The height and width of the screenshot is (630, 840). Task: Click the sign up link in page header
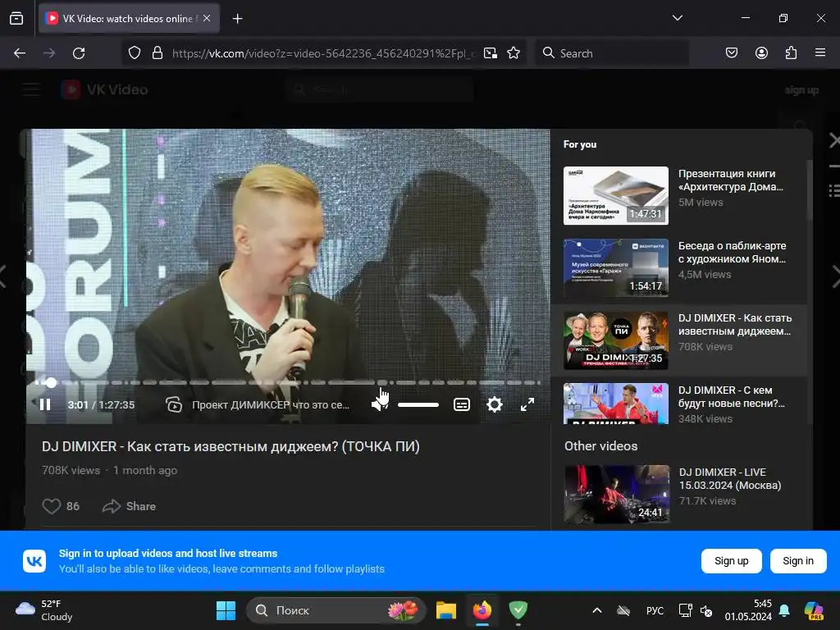click(x=801, y=90)
